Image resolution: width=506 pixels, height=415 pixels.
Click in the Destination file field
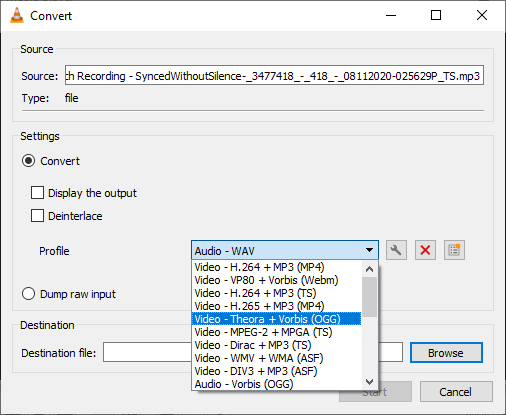[253, 352]
